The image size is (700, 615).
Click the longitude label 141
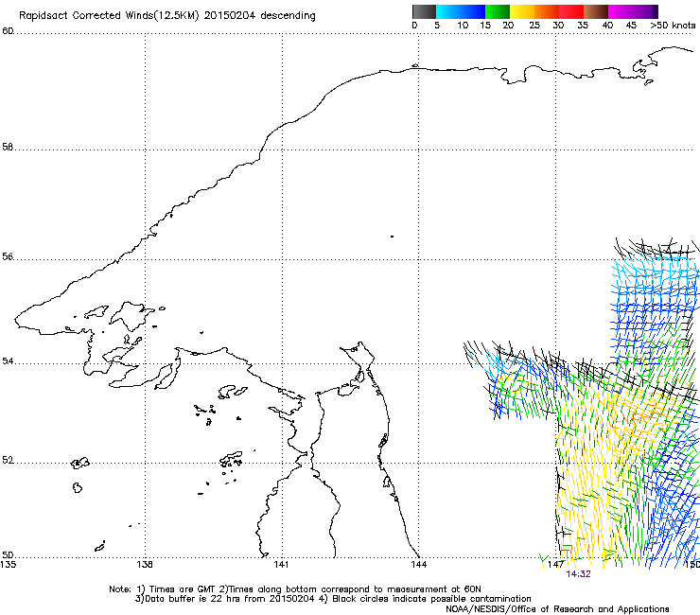tap(281, 564)
